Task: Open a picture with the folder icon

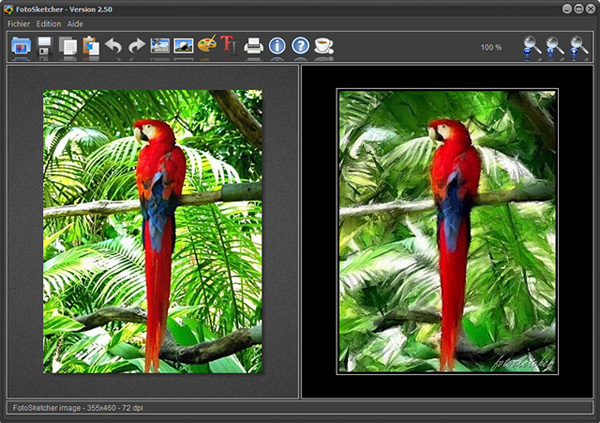Action: 21,46
